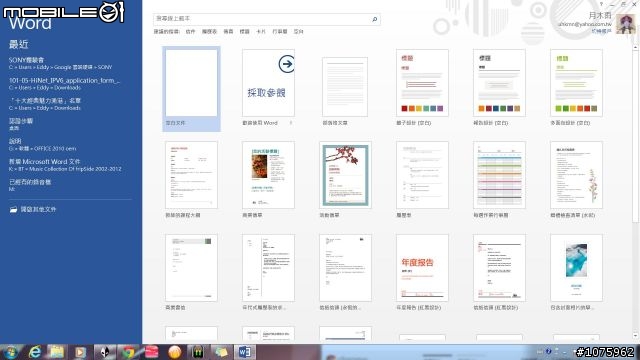
Task: Open the media player taskbar icon
Action: tap(80, 352)
